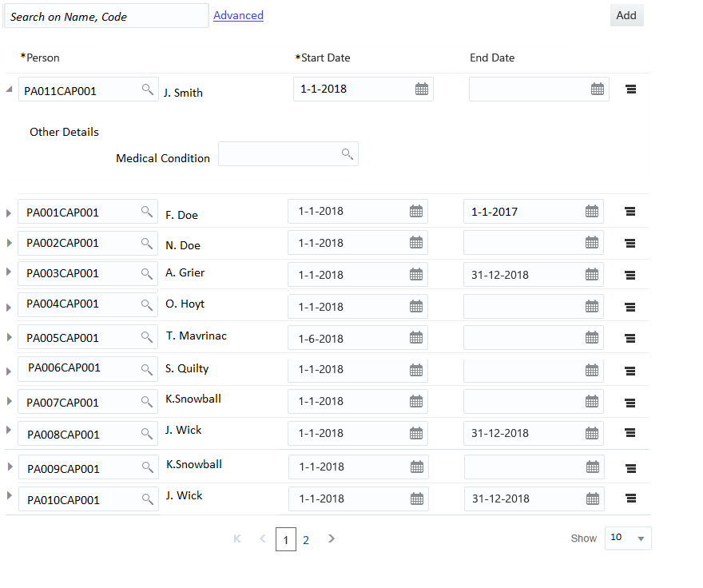Click the name O. Hoyt
Viewport: 703px width, 588px height.
click(185, 304)
